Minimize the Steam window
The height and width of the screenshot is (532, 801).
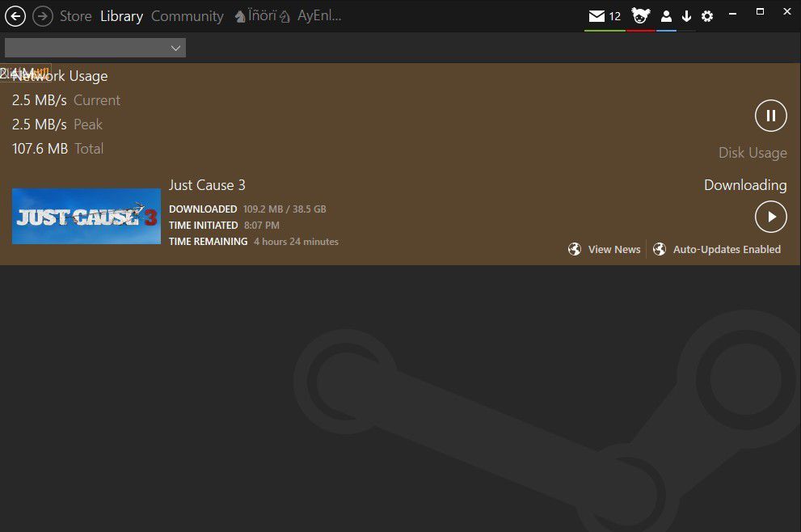click(x=732, y=13)
